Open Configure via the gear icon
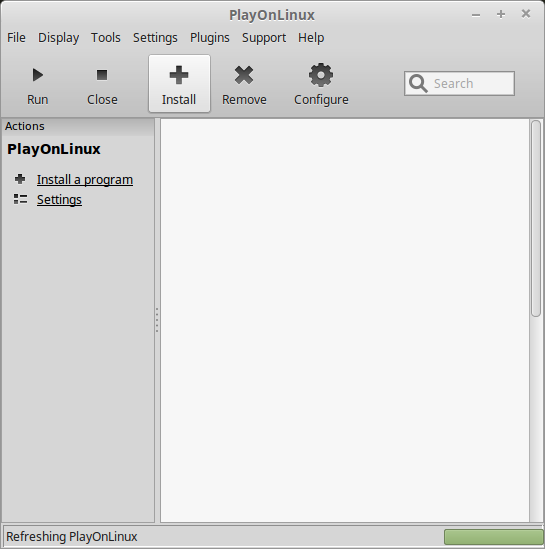 [x=321, y=75]
